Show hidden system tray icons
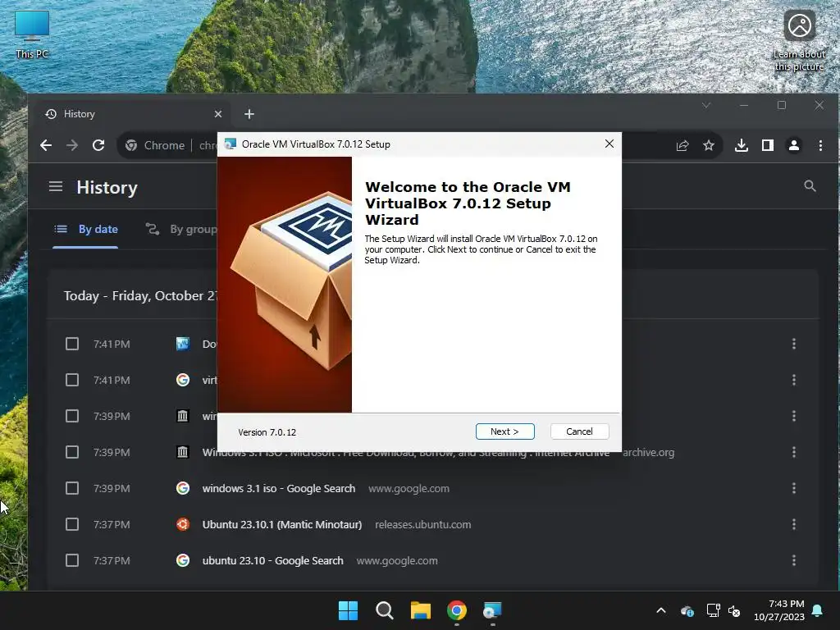This screenshot has height=630, width=840. [x=661, y=610]
